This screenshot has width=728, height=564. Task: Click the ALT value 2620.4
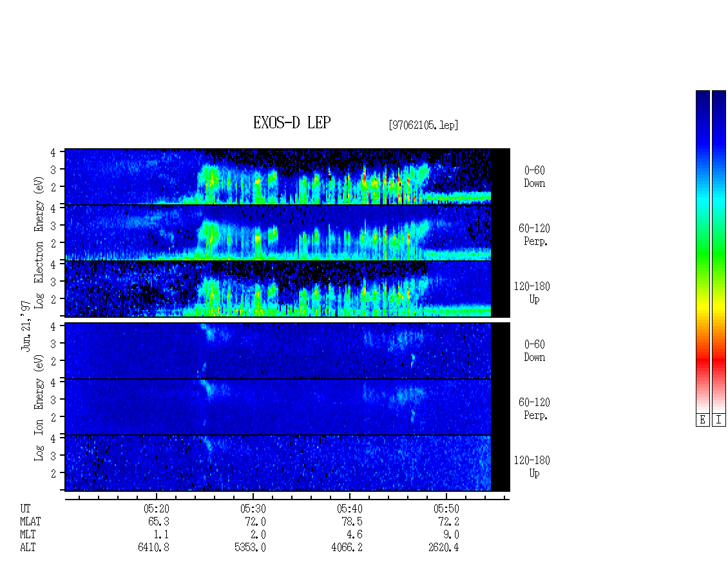[x=443, y=548]
